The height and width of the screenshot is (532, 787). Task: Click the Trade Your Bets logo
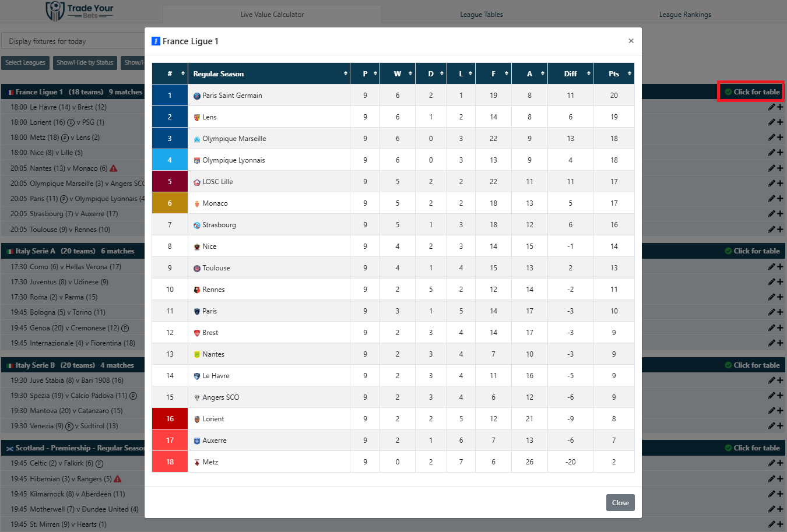79,11
